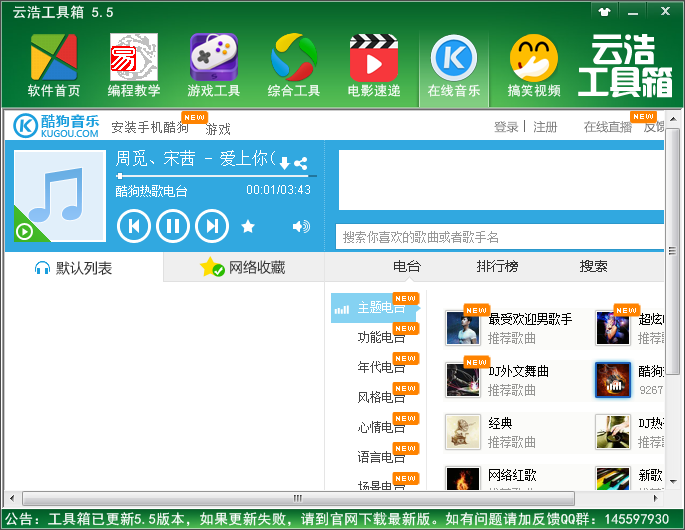The image size is (685, 530).
Task: Click the green play badge on album art
Action: pyautogui.click(x=24, y=232)
